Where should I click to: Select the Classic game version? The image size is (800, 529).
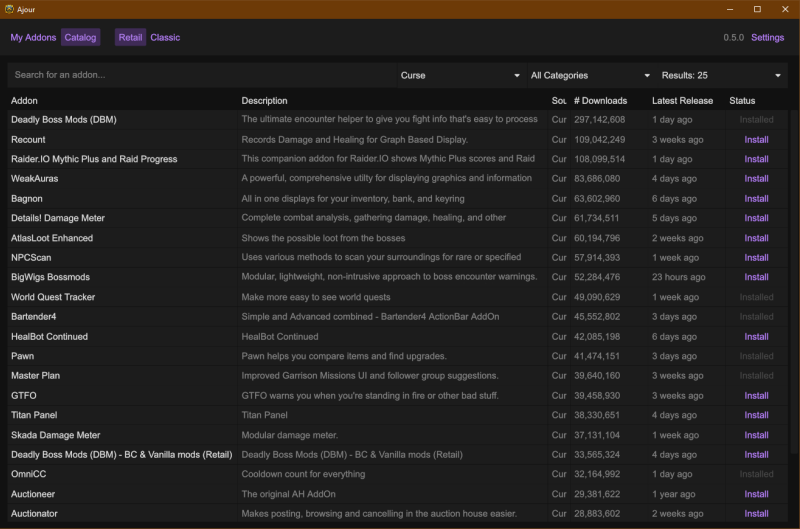pos(165,37)
